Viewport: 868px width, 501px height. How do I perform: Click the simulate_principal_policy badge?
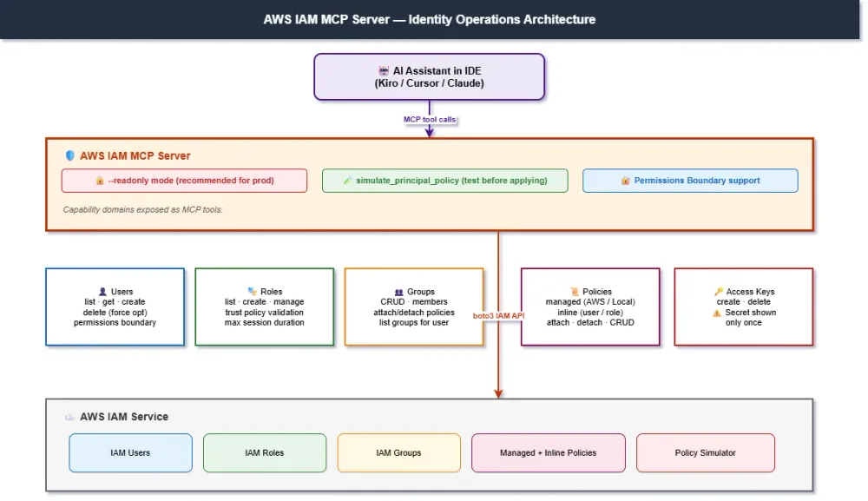[445, 181]
